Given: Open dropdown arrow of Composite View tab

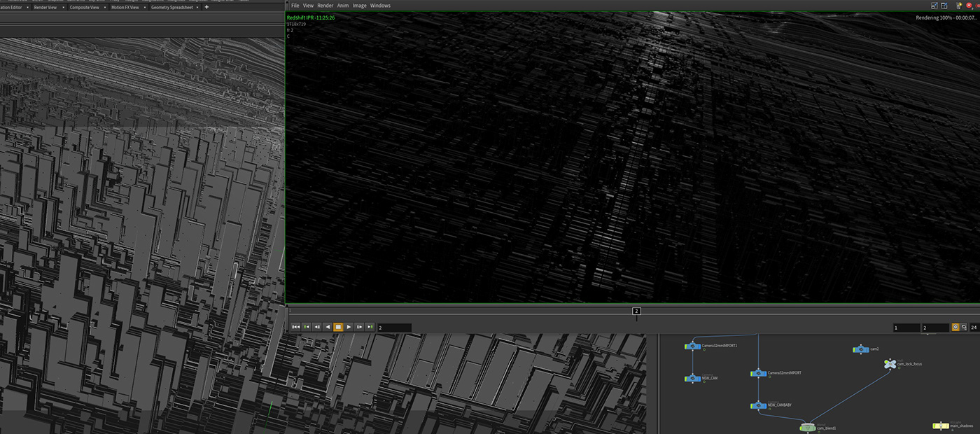Looking at the screenshot, I should click(x=105, y=7).
